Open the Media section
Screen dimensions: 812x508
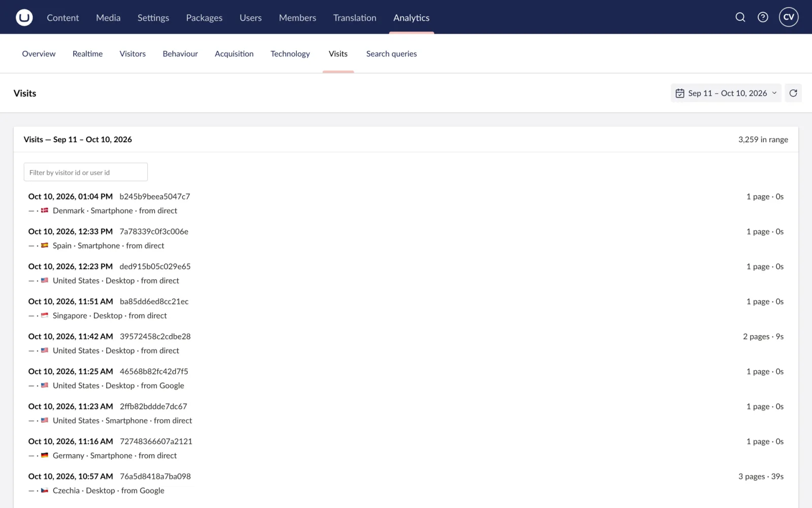[x=108, y=18]
